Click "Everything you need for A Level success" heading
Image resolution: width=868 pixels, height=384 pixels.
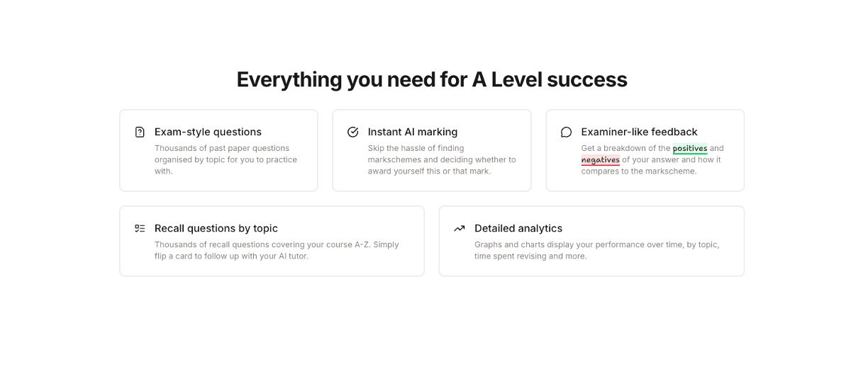pos(432,79)
